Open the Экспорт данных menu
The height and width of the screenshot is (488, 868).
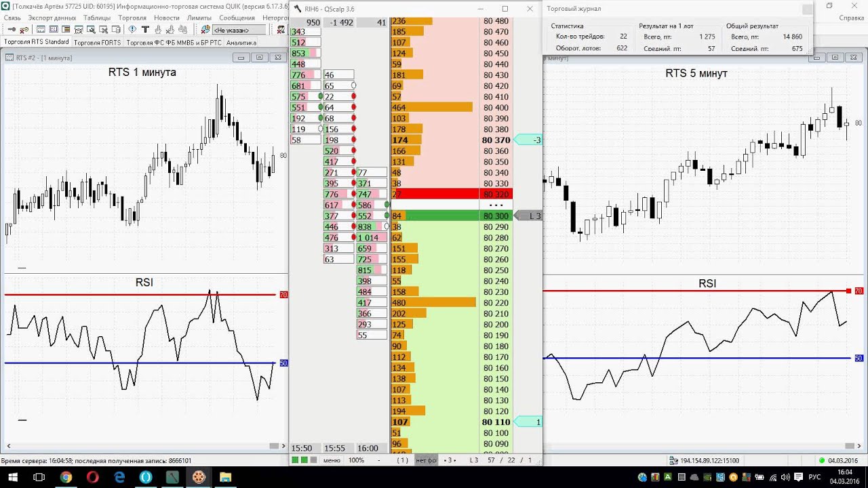click(52, 18)
